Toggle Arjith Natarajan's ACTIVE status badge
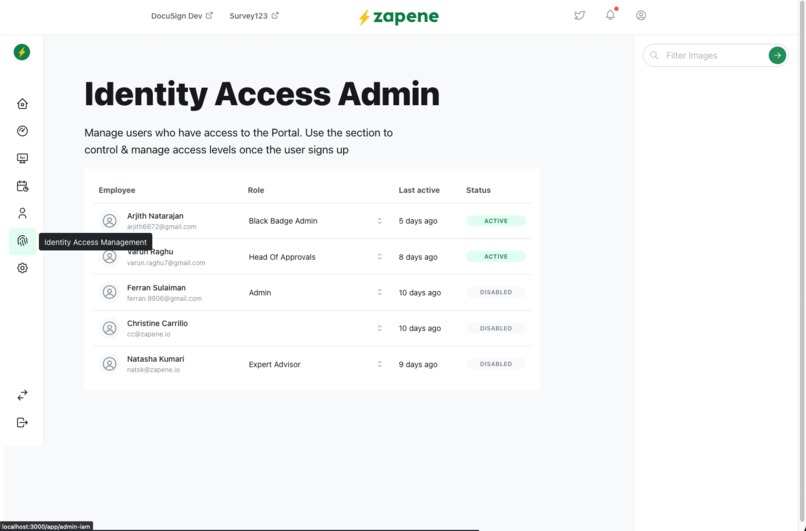 tap(496, 221)
